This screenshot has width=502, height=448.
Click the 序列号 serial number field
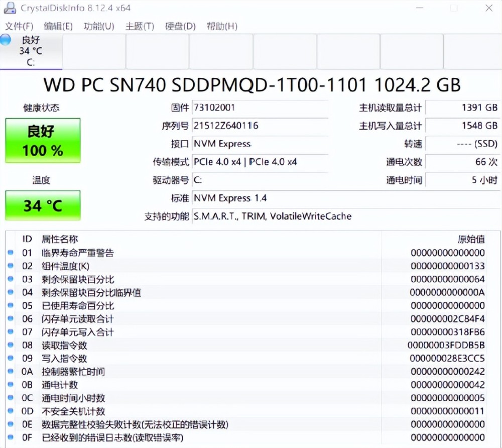[x=260, y=126]
